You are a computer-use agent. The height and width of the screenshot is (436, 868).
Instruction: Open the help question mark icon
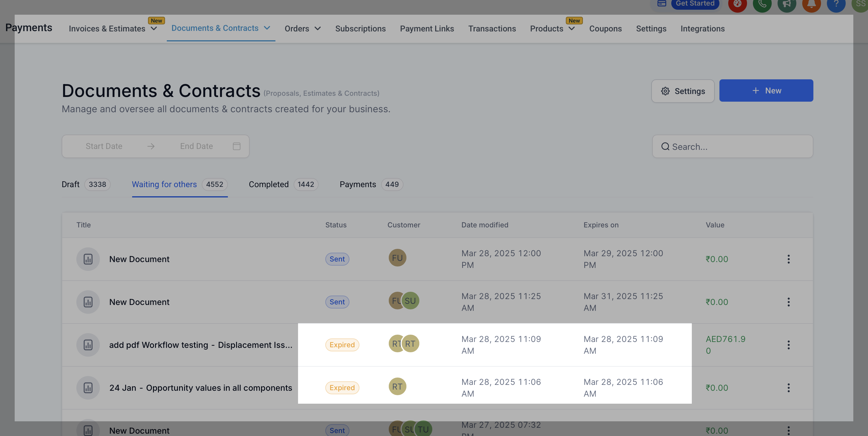click(836, 4)
